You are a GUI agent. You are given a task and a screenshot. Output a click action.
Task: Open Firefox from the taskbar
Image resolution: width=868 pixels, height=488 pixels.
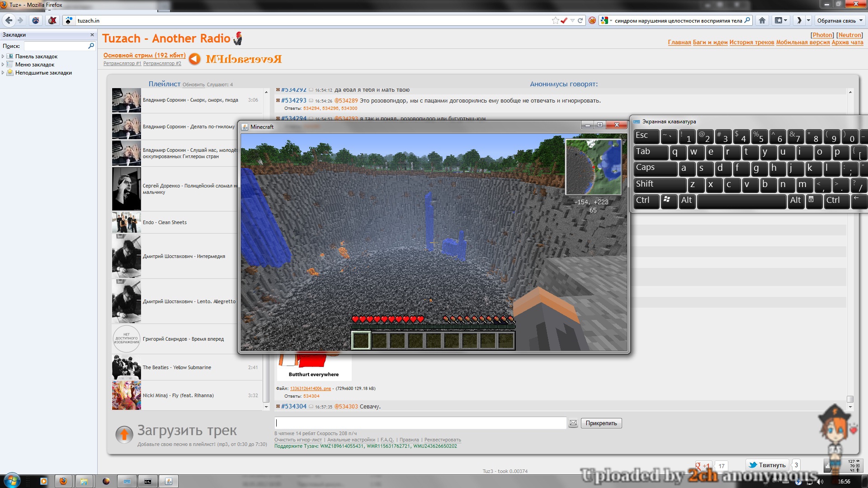point(63,481)
